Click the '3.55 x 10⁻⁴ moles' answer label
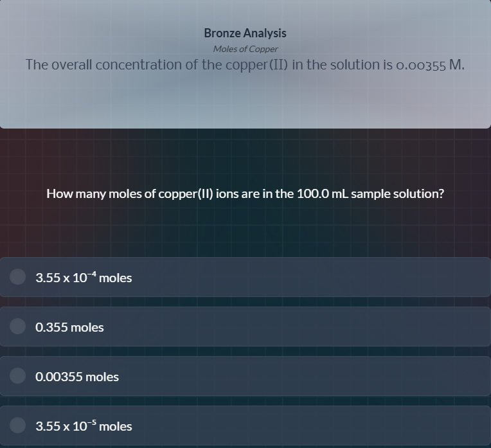This screenshot has height=448, width=491. click(84, 278)
